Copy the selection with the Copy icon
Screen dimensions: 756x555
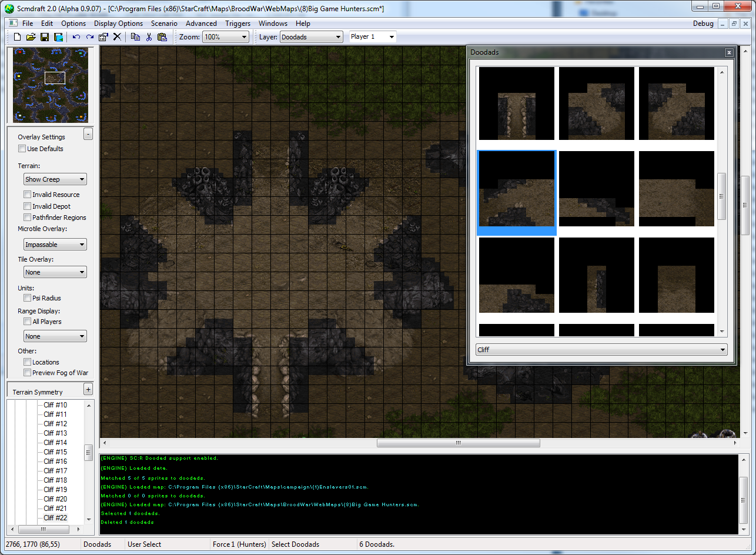[135, 37]
